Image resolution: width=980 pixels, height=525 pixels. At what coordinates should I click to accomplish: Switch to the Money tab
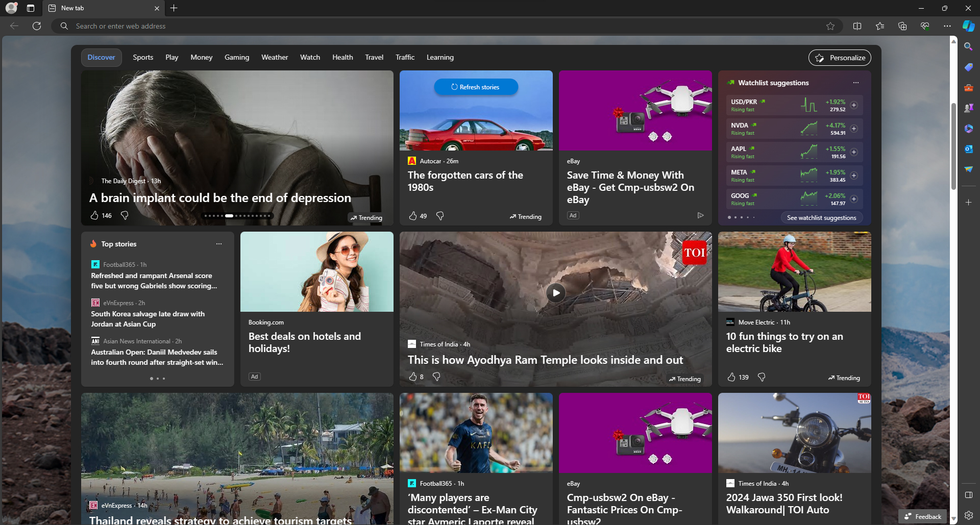[x=202, y=57]
